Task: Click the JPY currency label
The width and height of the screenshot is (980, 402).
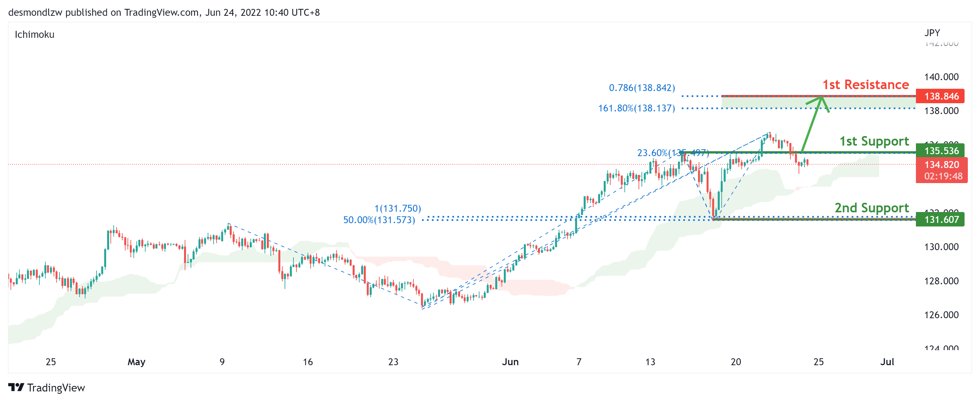Action: [x=932, y=33]
